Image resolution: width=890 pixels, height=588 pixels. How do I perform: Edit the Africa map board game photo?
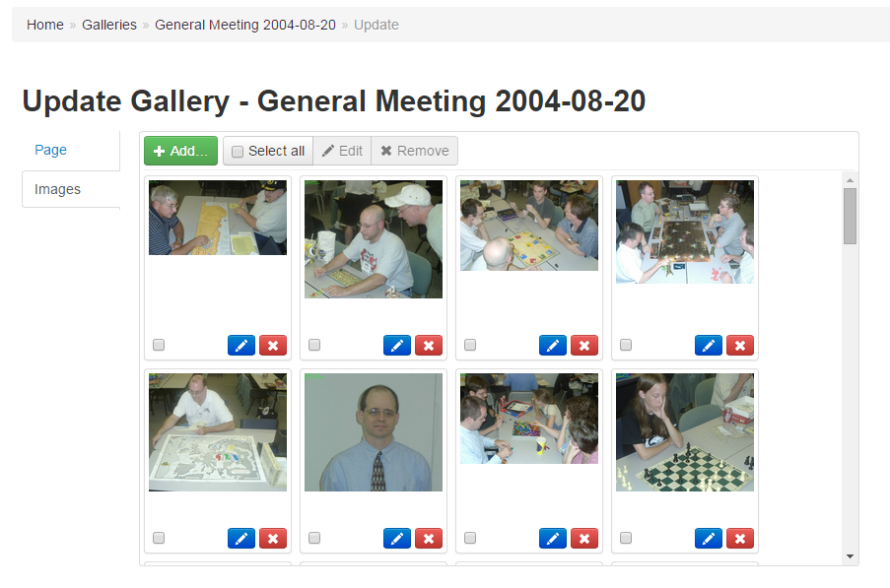[x=241, y=346]
